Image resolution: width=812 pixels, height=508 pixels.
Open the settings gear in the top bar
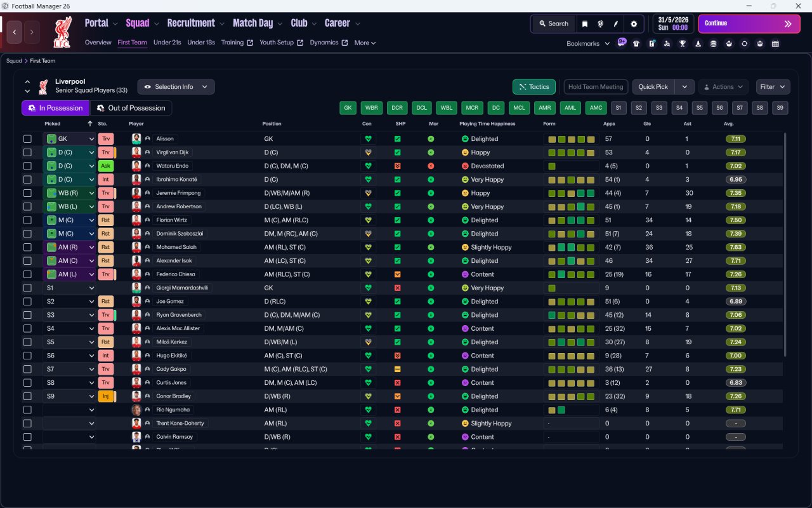pos(634,23)
